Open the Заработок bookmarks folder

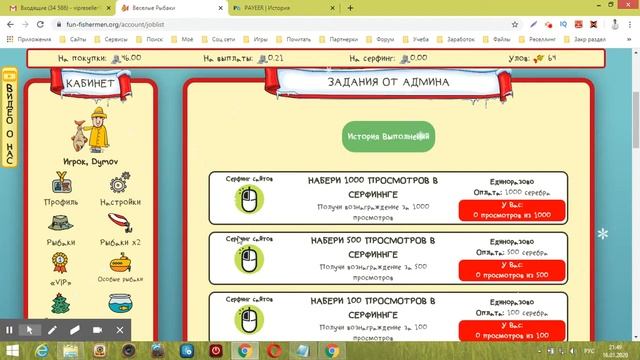coord(456,39)
